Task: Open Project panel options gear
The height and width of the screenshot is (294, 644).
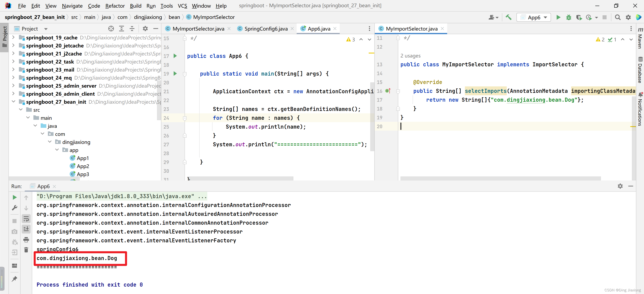Action: click(x=145, y=29)
